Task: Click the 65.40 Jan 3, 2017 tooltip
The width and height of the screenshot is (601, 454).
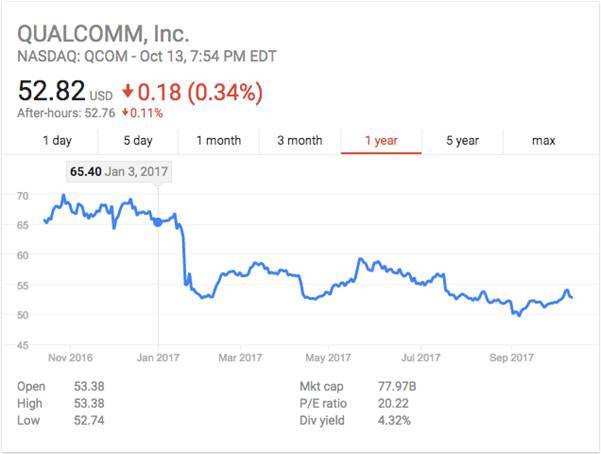Action: (x=120, y=172)
